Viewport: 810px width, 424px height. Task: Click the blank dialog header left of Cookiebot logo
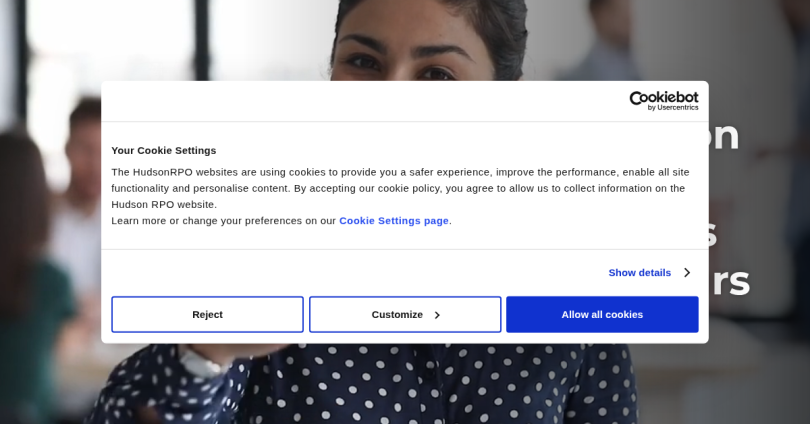362,101
